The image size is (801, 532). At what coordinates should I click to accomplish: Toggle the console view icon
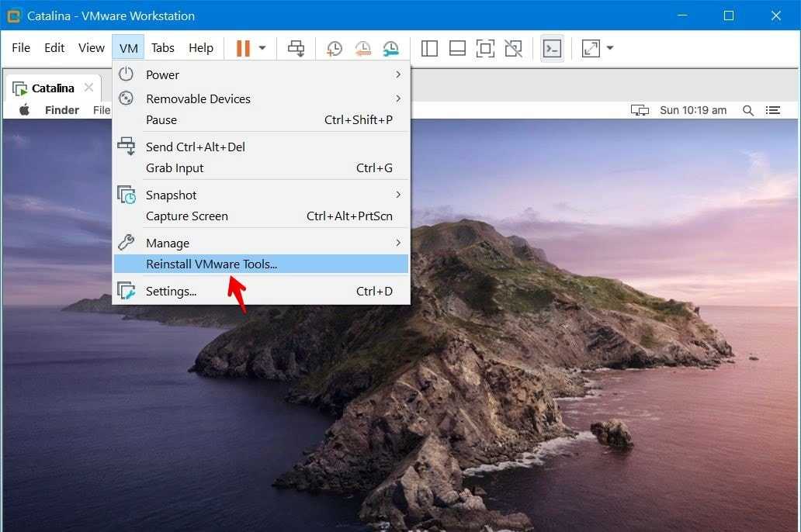pos(552,49)
